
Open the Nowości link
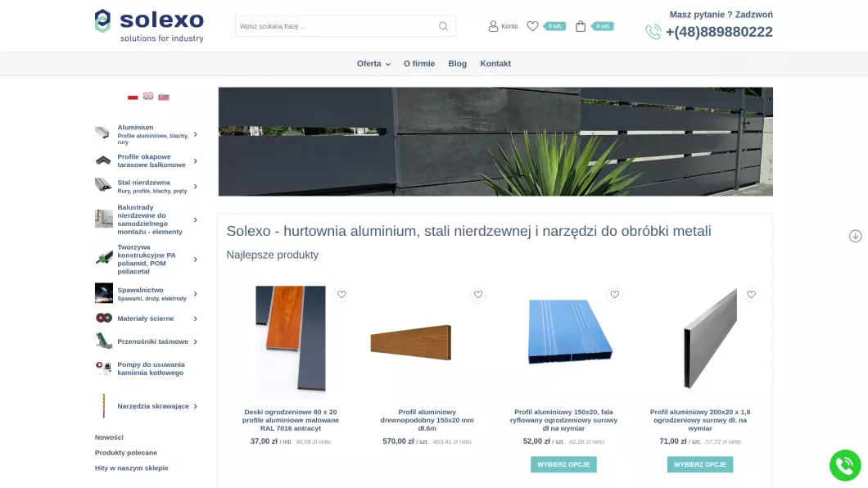[x=109, y=437]
